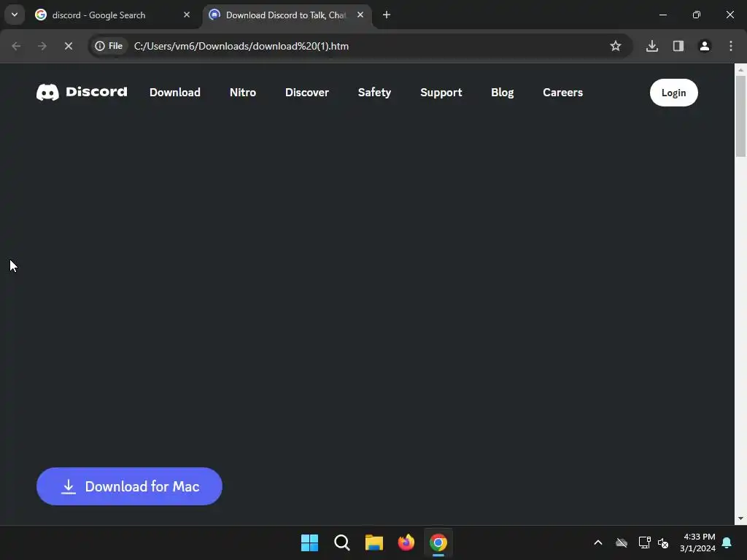This screenshot has width=747, height=560.
Task: Toggle the Chrome side panel
Action: (678, 46)
